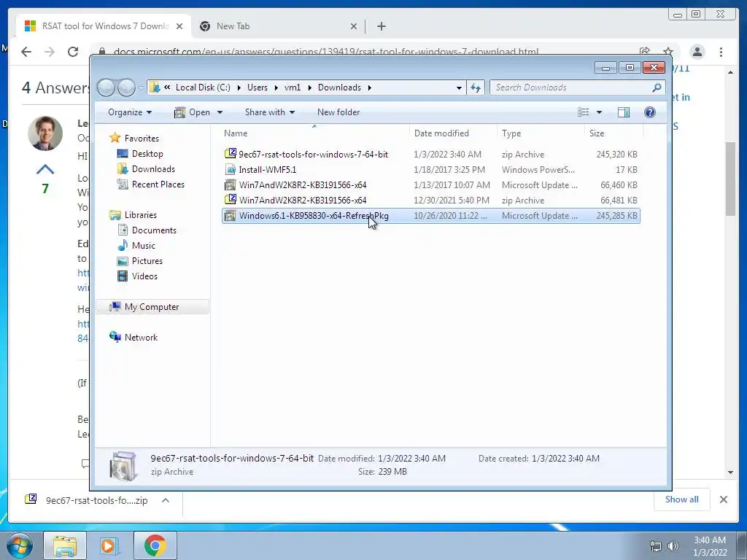This screenshot has width=747, height=560.
Task: Reload the Chrome page
Action: pos(73,52)
